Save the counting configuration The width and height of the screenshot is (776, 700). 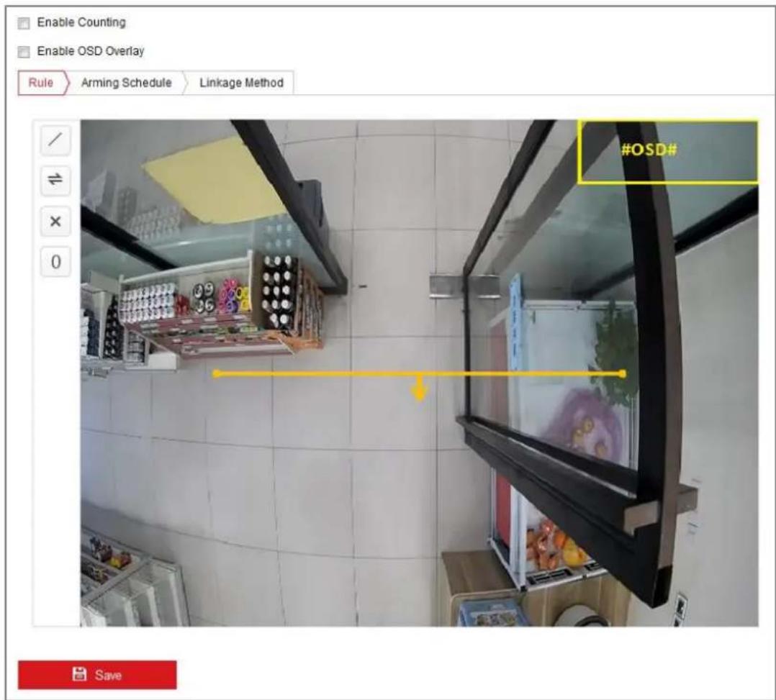pyautogui.click(x=97, y=675)
